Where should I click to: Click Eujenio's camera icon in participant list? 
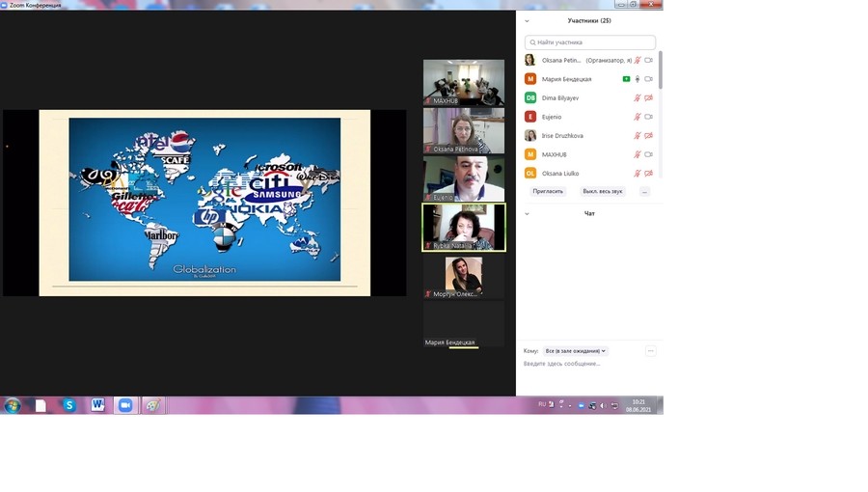click(x=648, y=117)
